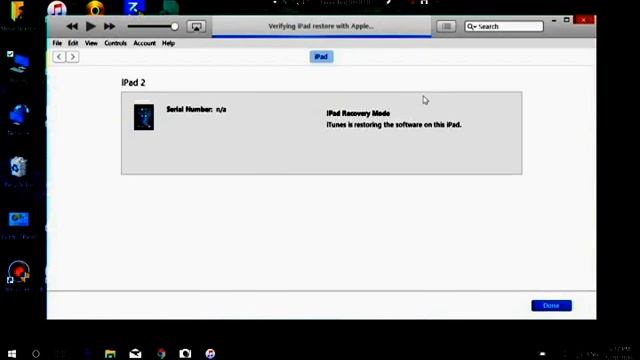Adjust the iTunes volume slider
Screen dimensions: 640x360
[153, 27]
